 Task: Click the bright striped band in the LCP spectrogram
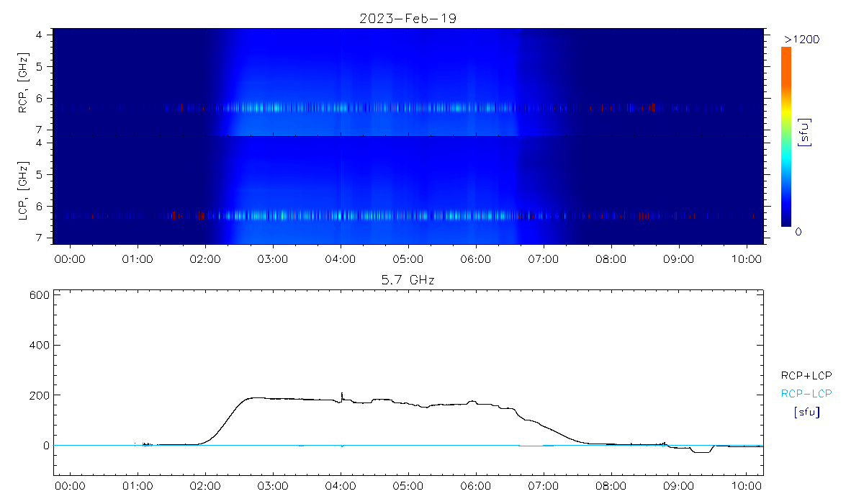(360, 215)
